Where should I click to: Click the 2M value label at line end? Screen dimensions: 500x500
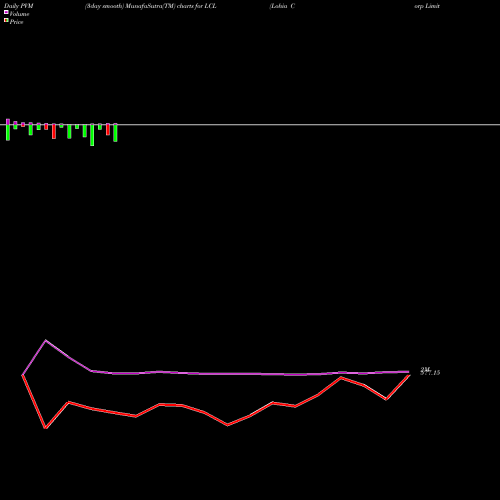tap(425, 369)
